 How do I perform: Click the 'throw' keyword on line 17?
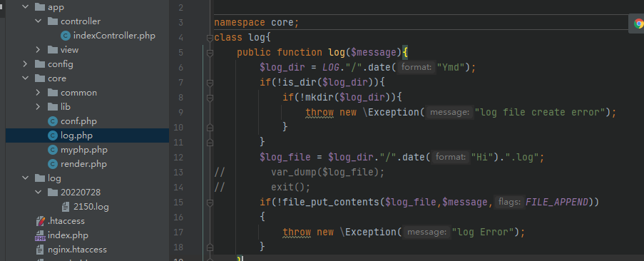pyautogui.click(x=297, y=232)
